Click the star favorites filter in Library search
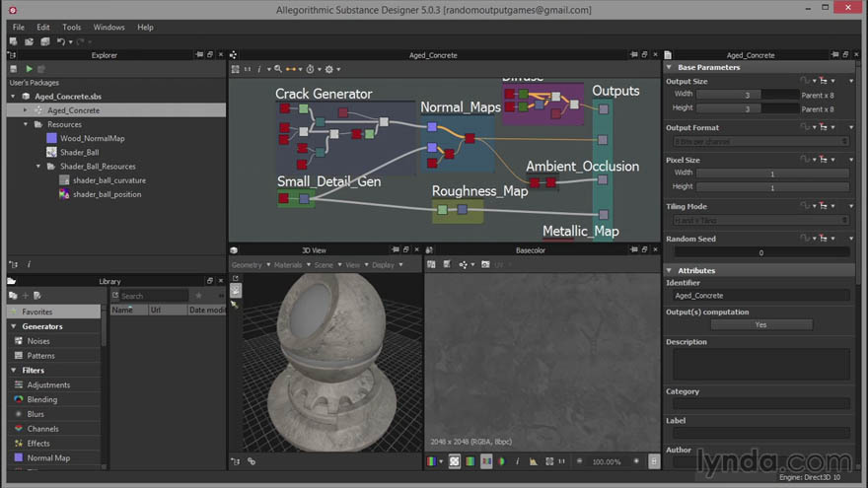Viewport: 868px width, 488px height. (x=198, y=296)
